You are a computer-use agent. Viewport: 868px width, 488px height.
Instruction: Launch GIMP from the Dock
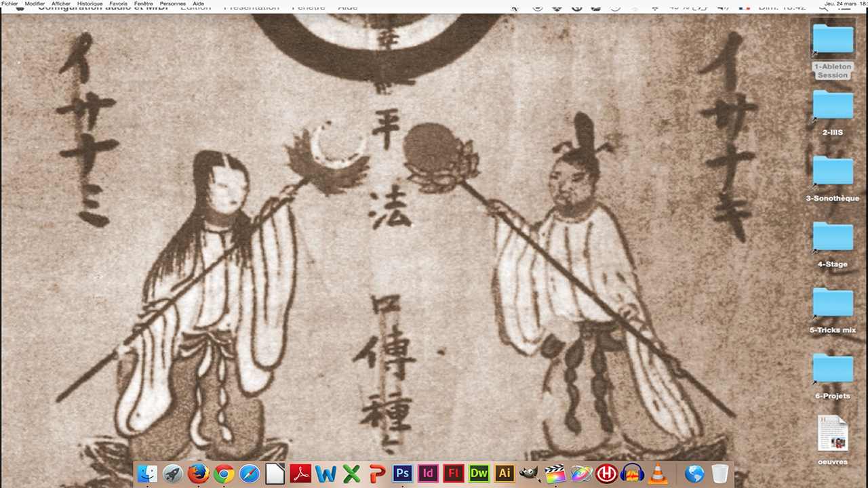coord(530,474)
